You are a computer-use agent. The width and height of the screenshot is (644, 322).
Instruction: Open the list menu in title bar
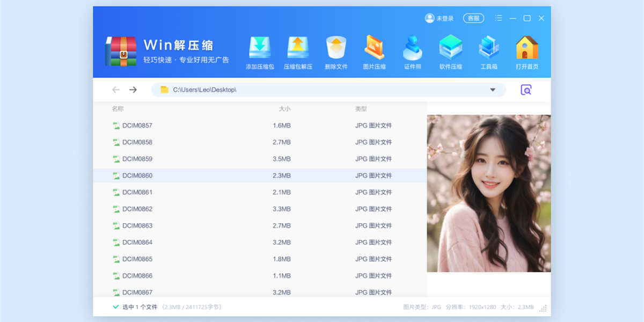tap(498, 18)
